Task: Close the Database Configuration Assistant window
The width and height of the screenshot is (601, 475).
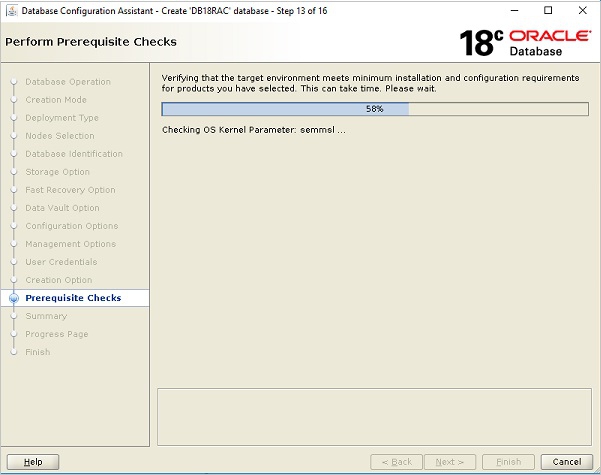Action: [582, 11]
